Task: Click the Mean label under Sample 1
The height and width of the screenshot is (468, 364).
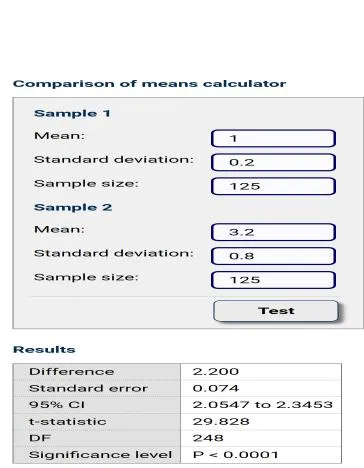Action: 59,136
